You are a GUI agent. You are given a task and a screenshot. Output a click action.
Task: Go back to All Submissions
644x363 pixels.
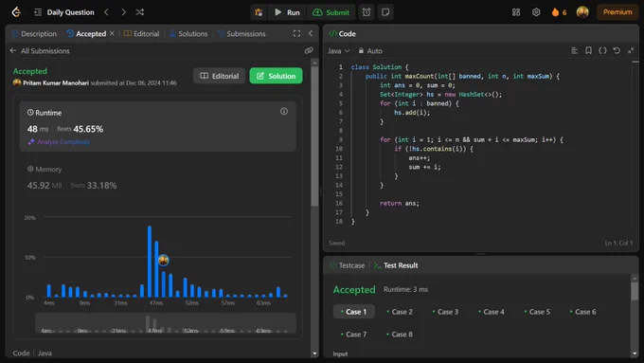(40, 50)
